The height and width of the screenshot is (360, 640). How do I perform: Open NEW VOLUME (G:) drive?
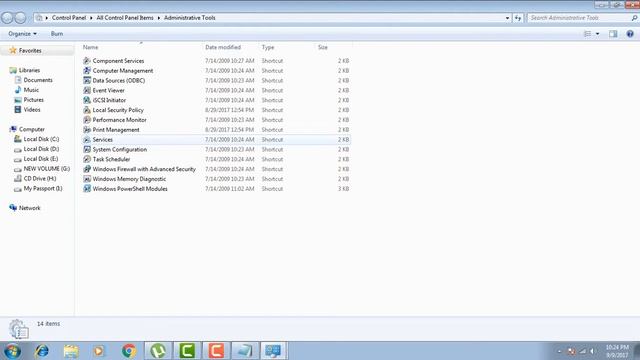[47, 169]
